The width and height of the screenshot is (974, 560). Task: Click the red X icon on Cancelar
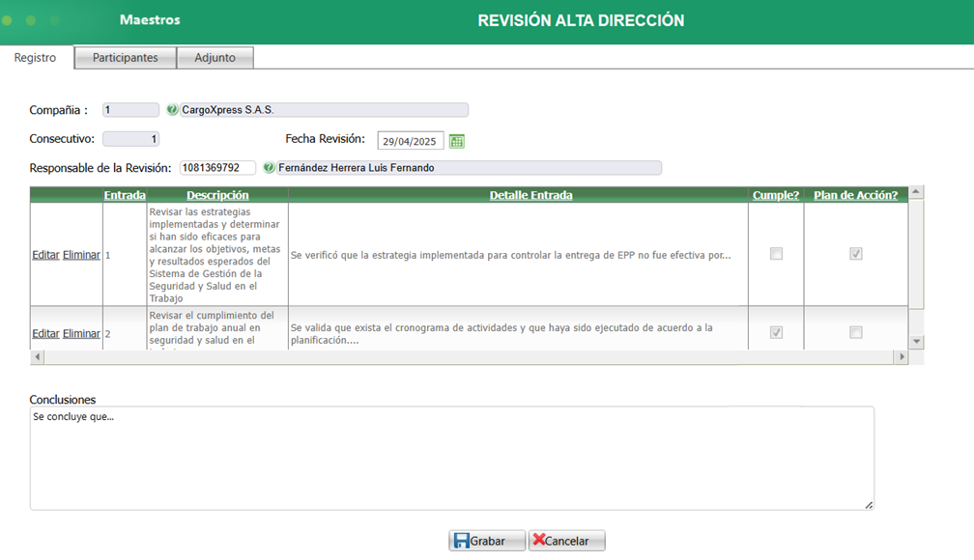coord(538,540)
